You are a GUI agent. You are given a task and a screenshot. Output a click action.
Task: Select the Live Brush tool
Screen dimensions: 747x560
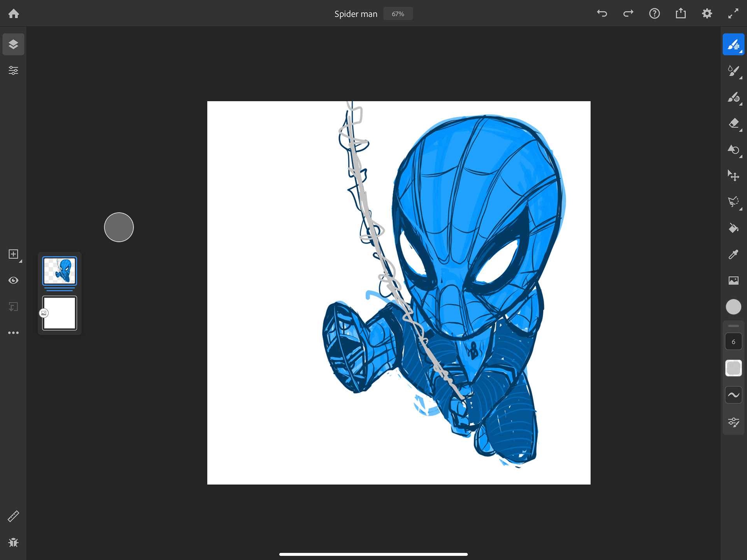(733, 71)
